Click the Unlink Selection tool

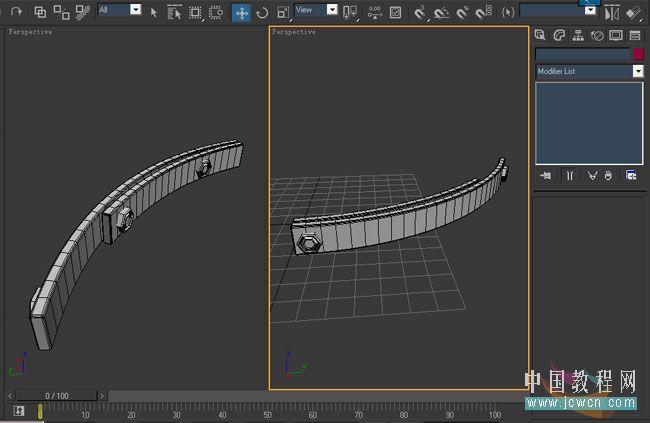click(61, 12)
